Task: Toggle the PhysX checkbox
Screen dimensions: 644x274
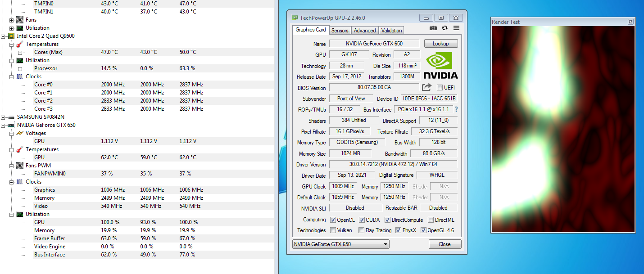Action: tap(399, 230)
